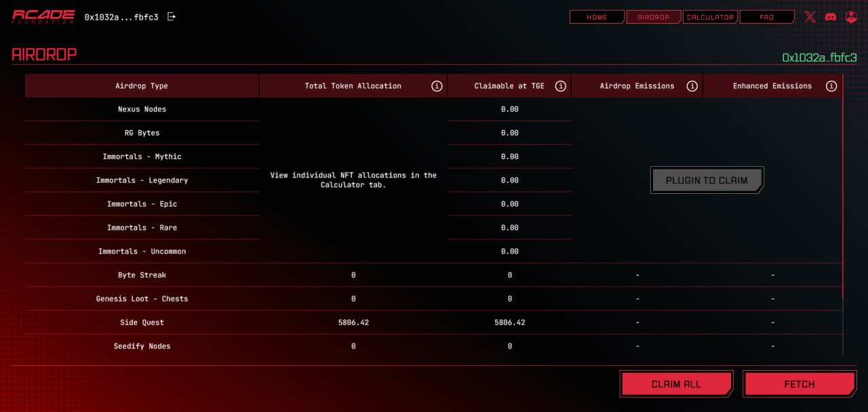The image size is (868, 412).
Task: Click Immortals - Uncommon claimable 0.00 value
Action: pos(509,251)
